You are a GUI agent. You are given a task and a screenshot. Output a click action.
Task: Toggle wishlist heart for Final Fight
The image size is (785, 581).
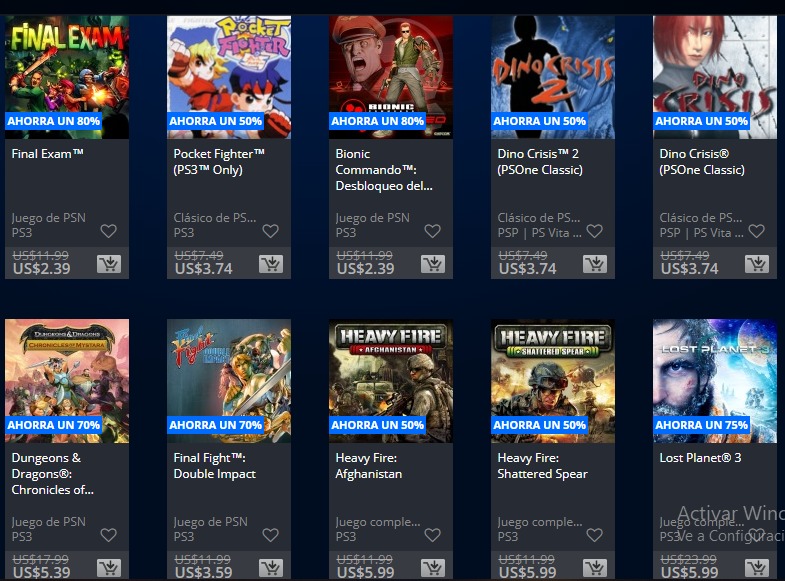270,535
